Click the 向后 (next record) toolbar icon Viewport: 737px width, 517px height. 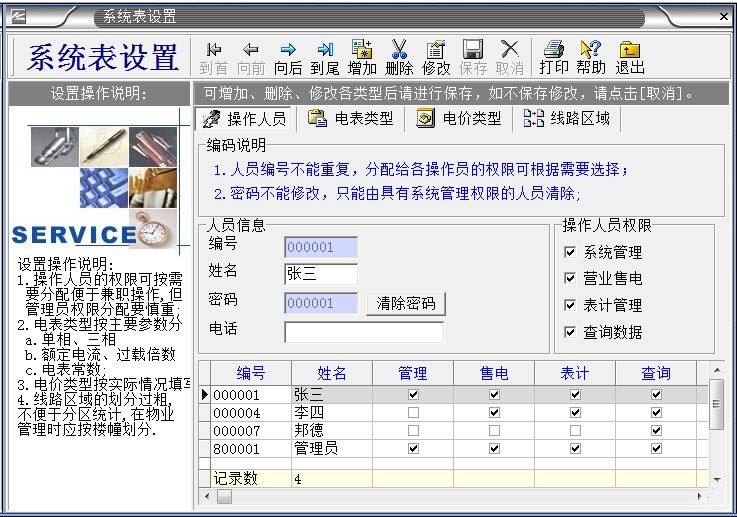(x=288, y=58)
